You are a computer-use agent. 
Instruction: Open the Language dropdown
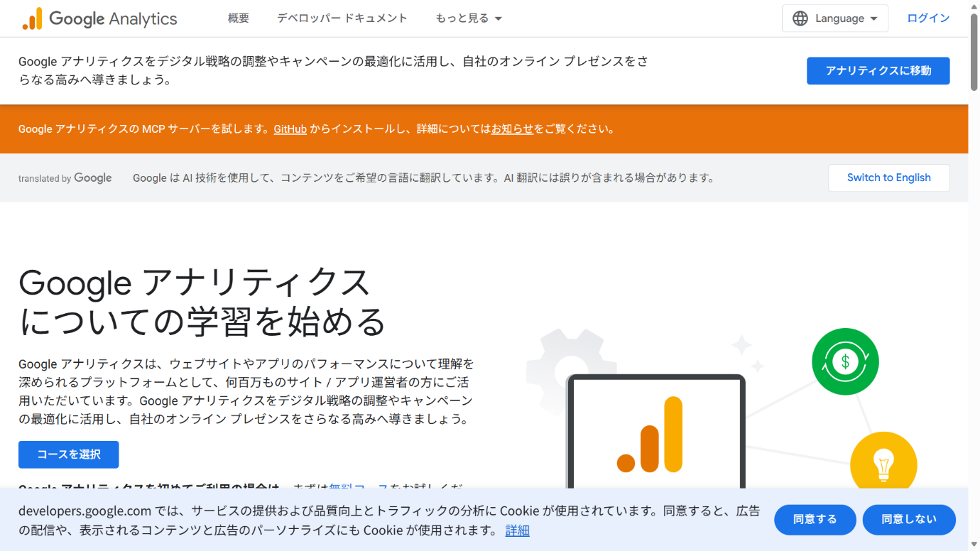(x=835, y=18)
